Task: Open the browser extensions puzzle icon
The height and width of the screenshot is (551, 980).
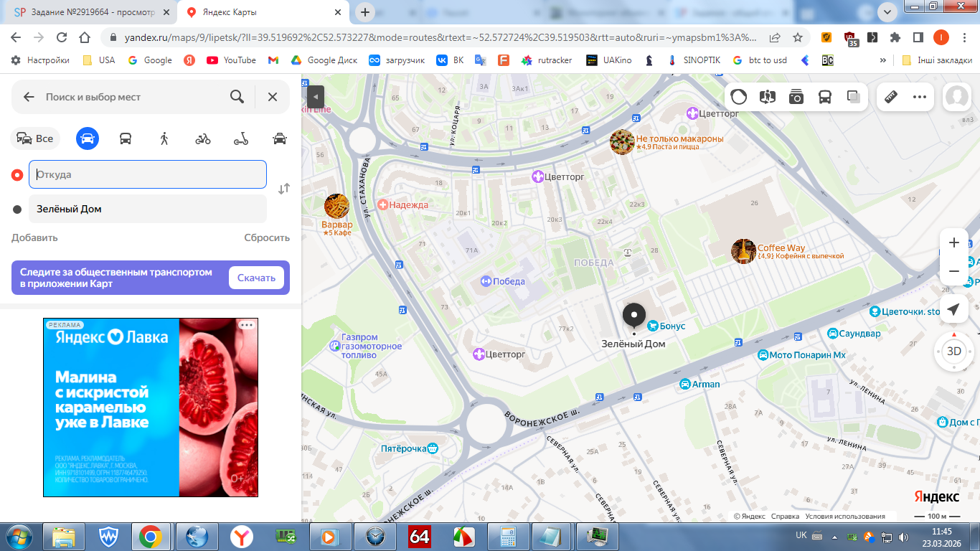Action: pos(895,37)
